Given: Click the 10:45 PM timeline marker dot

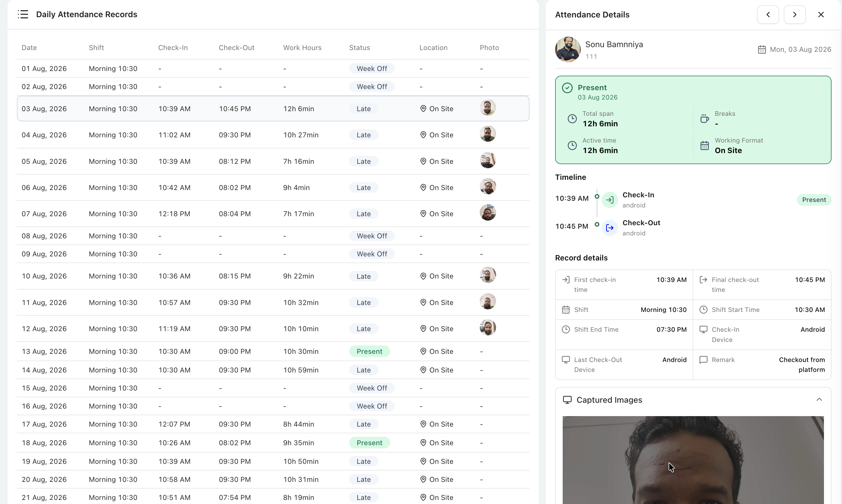Looking at the screenshot, I should point(597,224).
